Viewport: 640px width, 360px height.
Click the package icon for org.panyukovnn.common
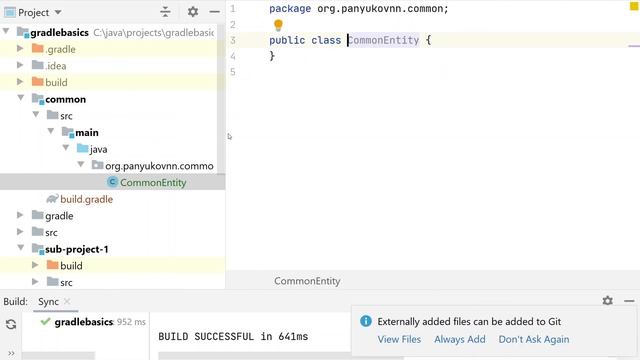(x=97, y=165)
